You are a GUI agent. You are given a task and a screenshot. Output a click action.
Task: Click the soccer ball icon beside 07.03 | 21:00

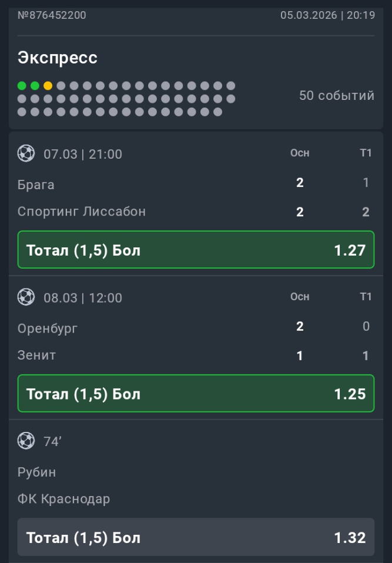[x=26, y=154]
